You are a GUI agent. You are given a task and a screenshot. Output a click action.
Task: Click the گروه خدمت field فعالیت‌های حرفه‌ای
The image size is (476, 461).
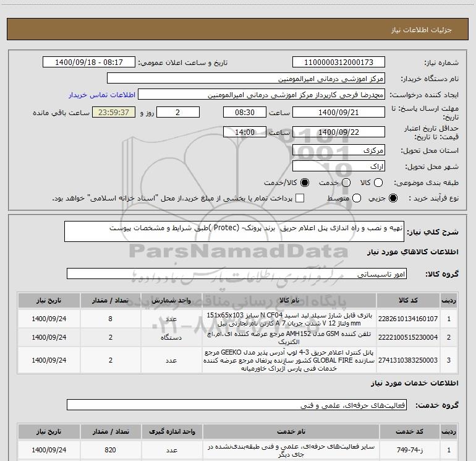coord(237,405)
